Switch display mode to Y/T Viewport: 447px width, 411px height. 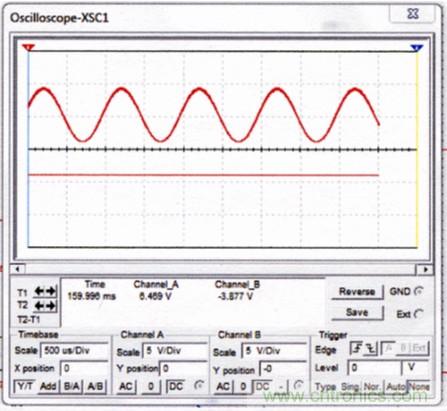25,386
